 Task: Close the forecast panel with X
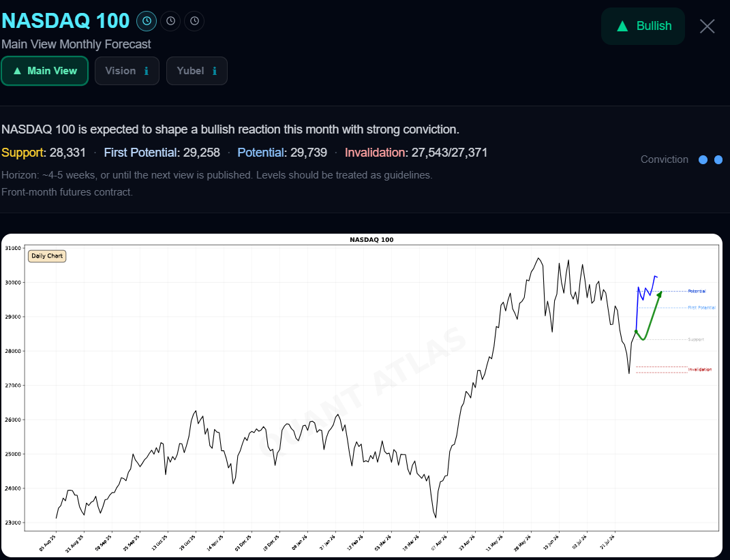pyautogui.click(x=708, y=26)
